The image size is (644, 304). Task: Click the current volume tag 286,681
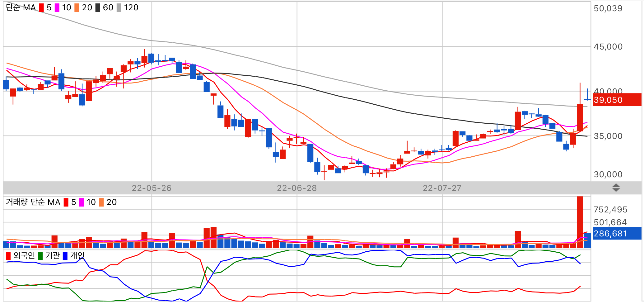pyautogui.click(x=617, y=233)
